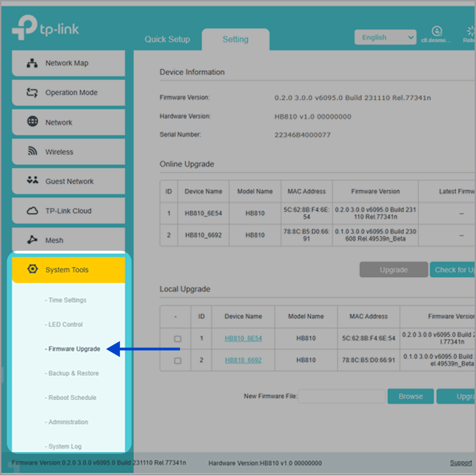This screenshot has width=476, height=476.
Task: Click the tp-link logo
Action: pos(45,28)
